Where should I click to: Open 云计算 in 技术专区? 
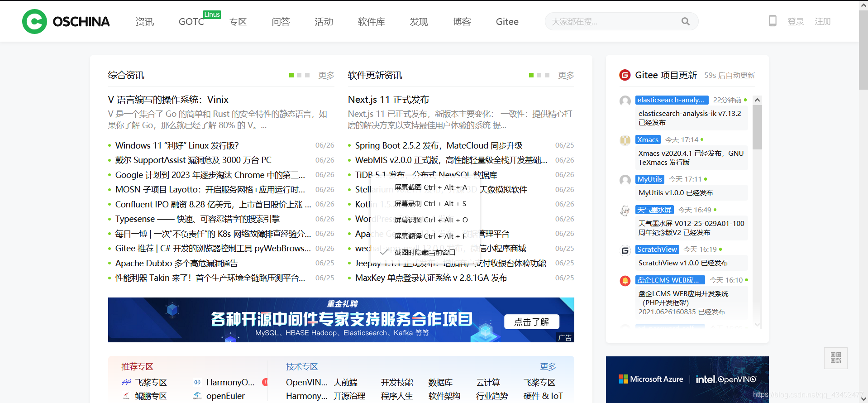[488, 383]
